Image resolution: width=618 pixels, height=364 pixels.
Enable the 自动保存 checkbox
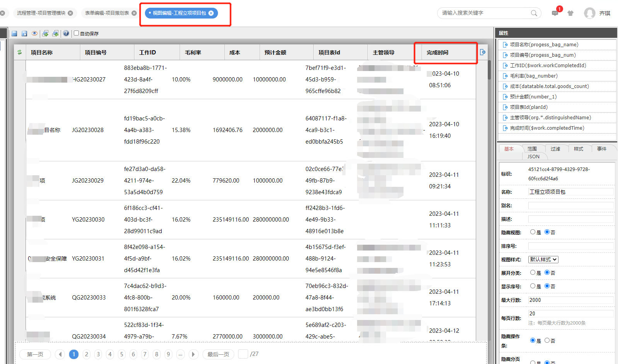coord(76,33)
